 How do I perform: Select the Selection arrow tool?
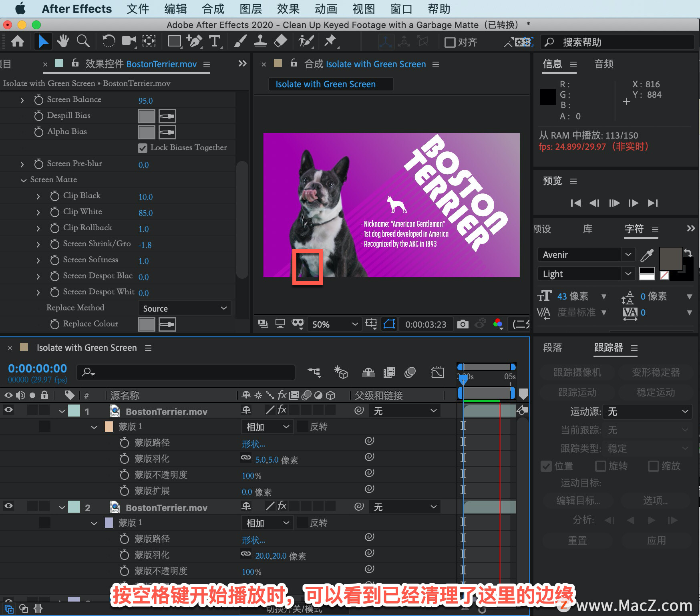43,41
